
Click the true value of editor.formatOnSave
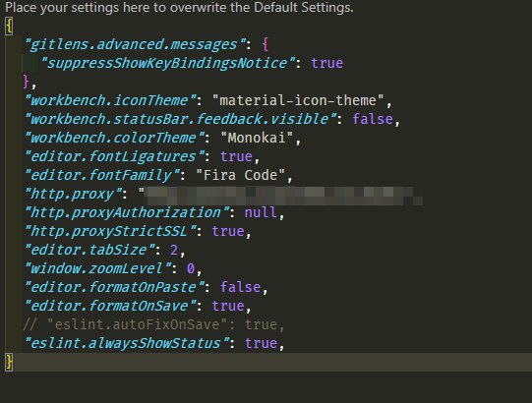point(228,306)
